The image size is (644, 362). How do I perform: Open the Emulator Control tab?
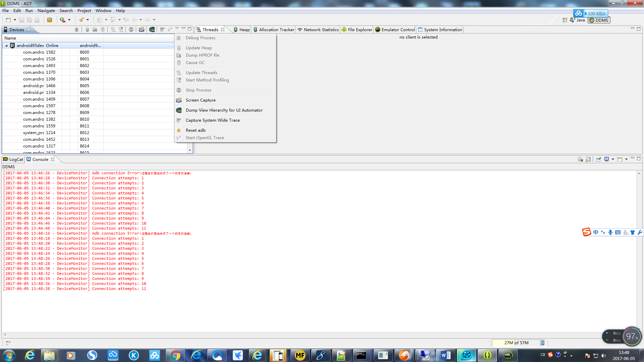click(x=395, y=30)
